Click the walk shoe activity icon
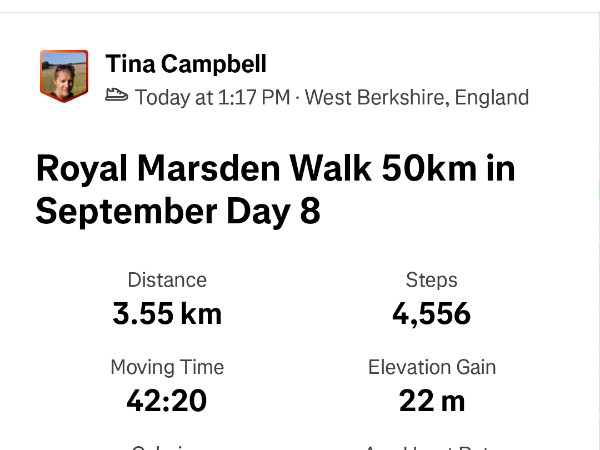 tap(116, 95)
